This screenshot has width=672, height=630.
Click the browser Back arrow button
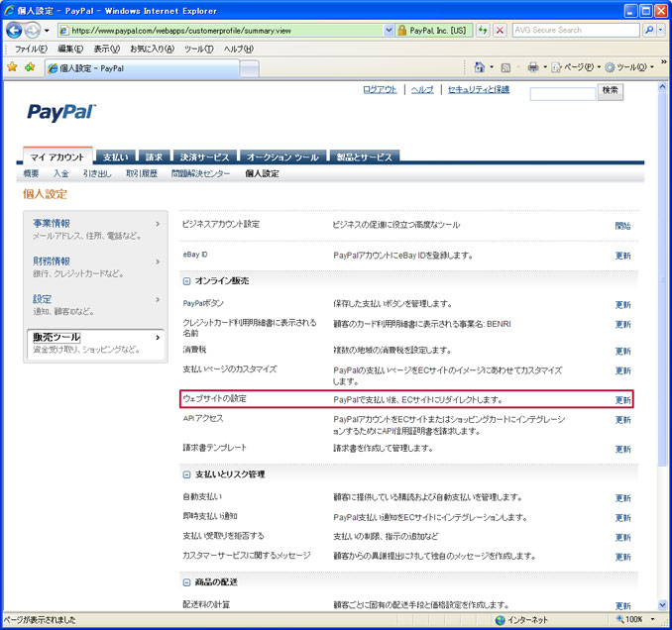14,31
